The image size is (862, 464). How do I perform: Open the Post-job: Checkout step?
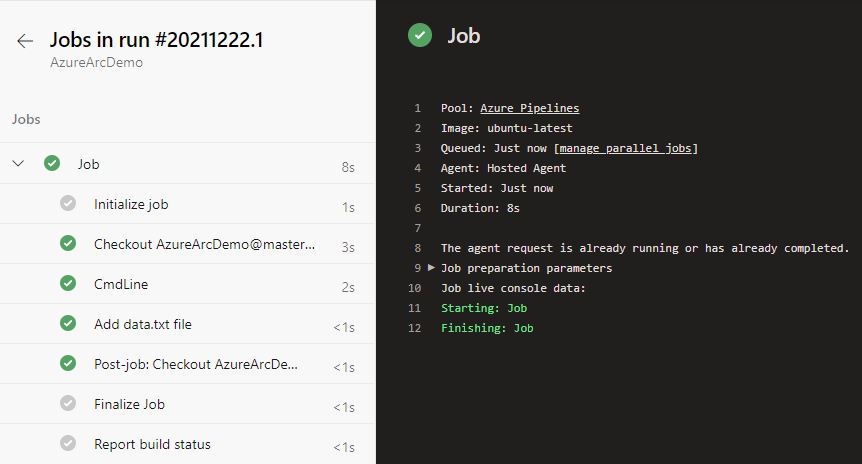(196, 364)
